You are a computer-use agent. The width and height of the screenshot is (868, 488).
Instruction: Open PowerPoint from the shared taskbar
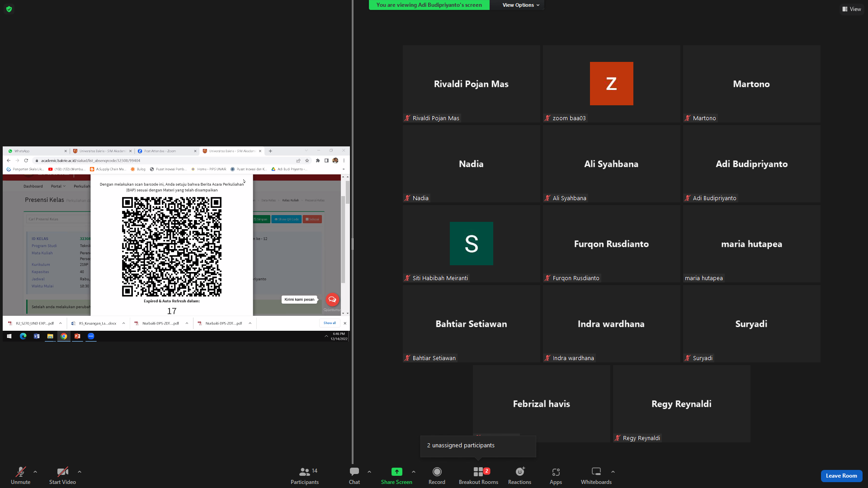point(77,336)
